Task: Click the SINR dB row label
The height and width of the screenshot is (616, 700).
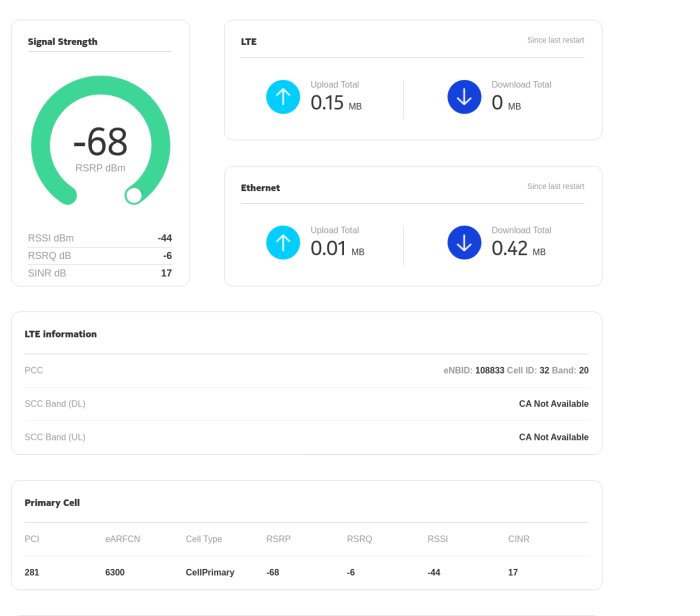Action: tap(48, 272)
